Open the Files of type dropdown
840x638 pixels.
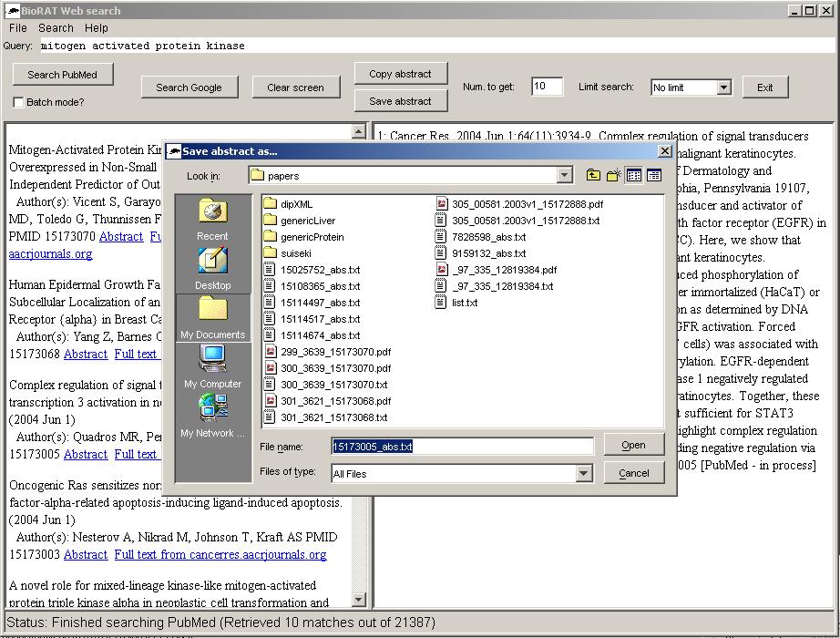click(583, 473)
